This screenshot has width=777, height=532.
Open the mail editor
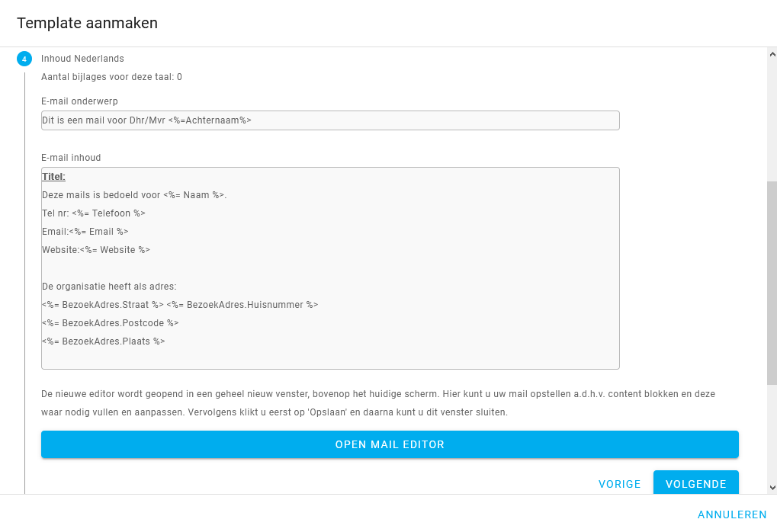pos(390,444)
